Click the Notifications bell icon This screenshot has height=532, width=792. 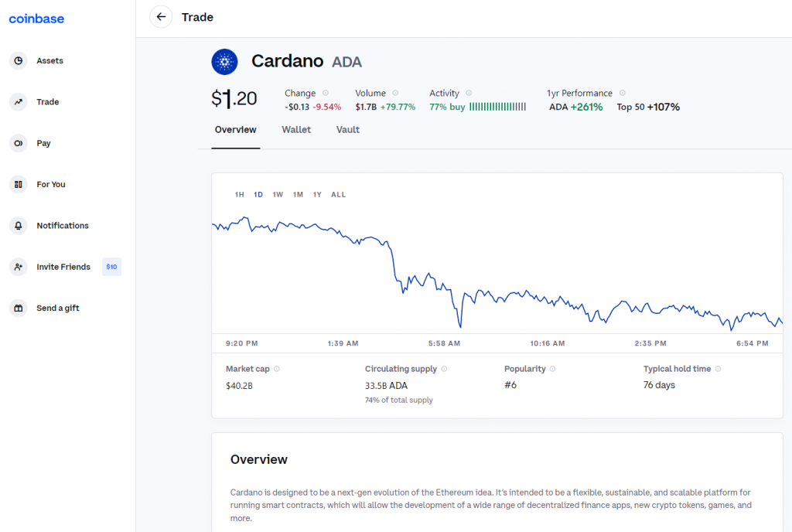coord(19,226)
